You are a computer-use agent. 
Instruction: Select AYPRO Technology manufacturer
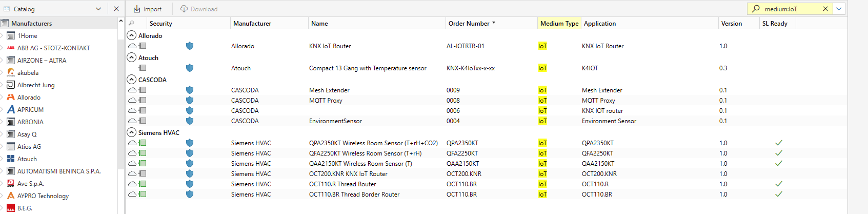coord(43,196)
